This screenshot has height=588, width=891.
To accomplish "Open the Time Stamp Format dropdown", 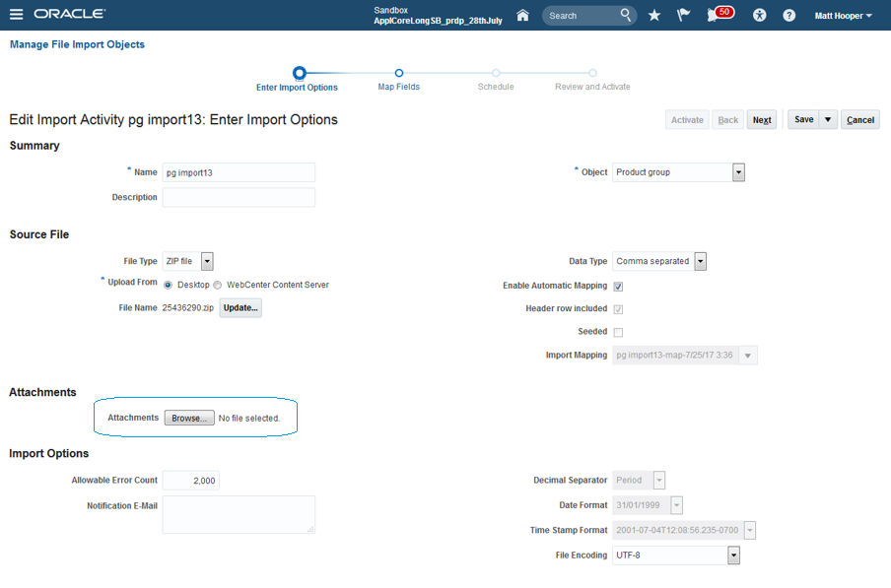I will (x=750, y=531).
